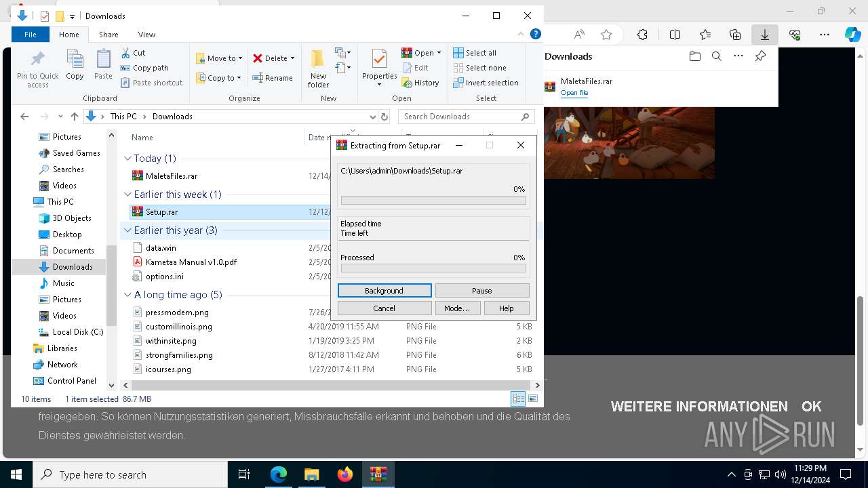Pin the Edge Downloads panel
This screenshot has width=868, height=488.
point(761,56)
